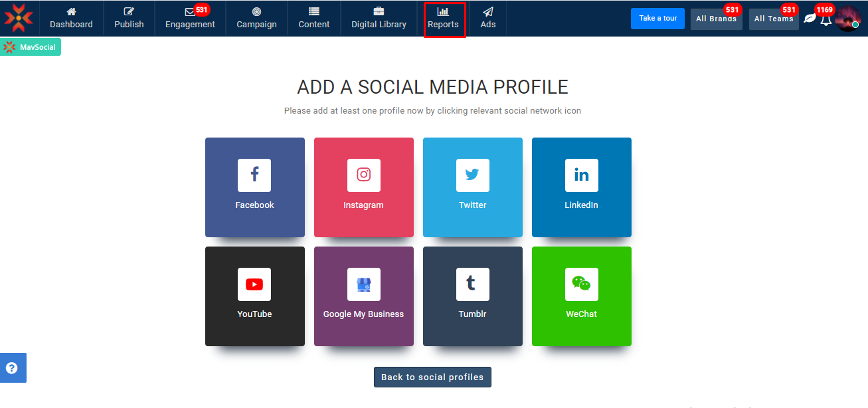Click the Take a tour button
Image resolution: width=868 pixels, height=408 pixels.
[x=657, y=19]
